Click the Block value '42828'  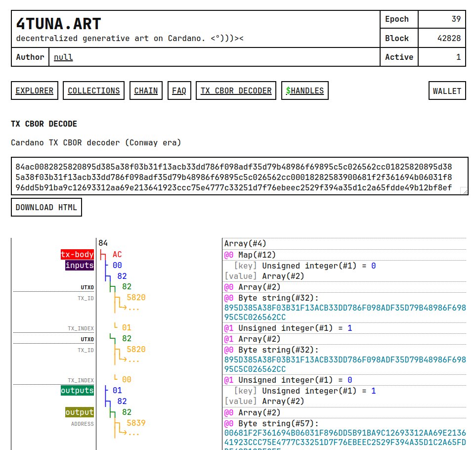point(449,38)
